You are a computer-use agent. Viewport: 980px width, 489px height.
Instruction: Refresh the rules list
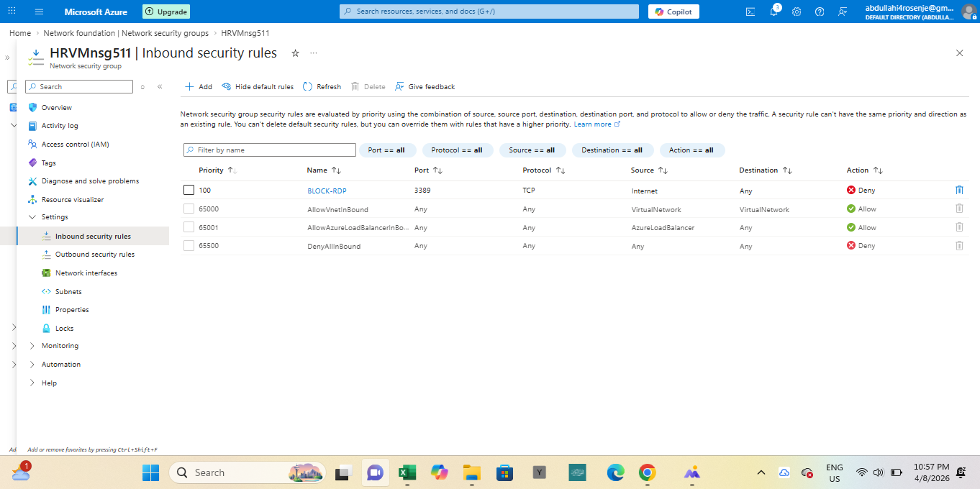point(322,86)
